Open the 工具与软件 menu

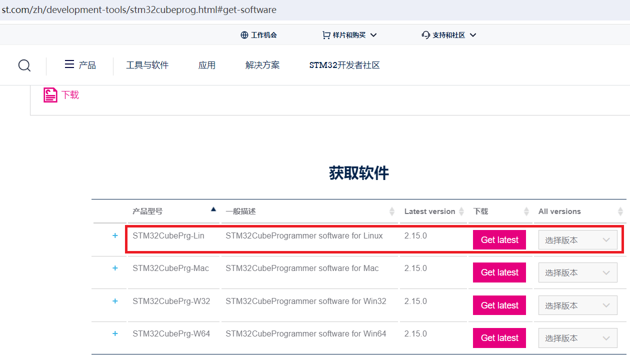[147, 65]
